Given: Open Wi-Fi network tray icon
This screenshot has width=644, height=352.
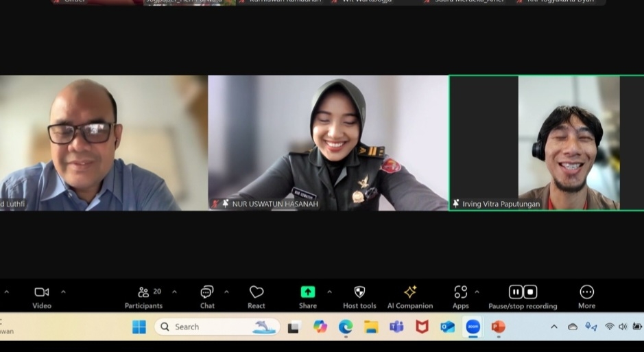Looking at the screenshot, I should pyautogui.click(x=610, y=327).
